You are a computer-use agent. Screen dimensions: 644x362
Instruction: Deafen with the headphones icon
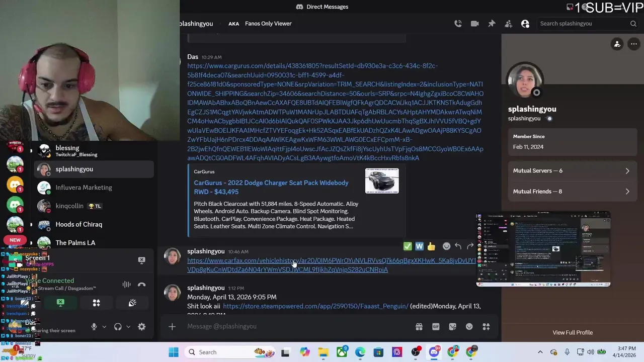click(x=118, y=327)
